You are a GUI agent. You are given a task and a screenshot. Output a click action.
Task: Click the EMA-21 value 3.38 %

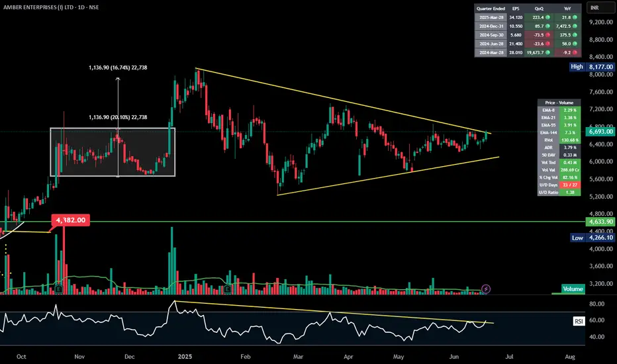tap(570, 118)
